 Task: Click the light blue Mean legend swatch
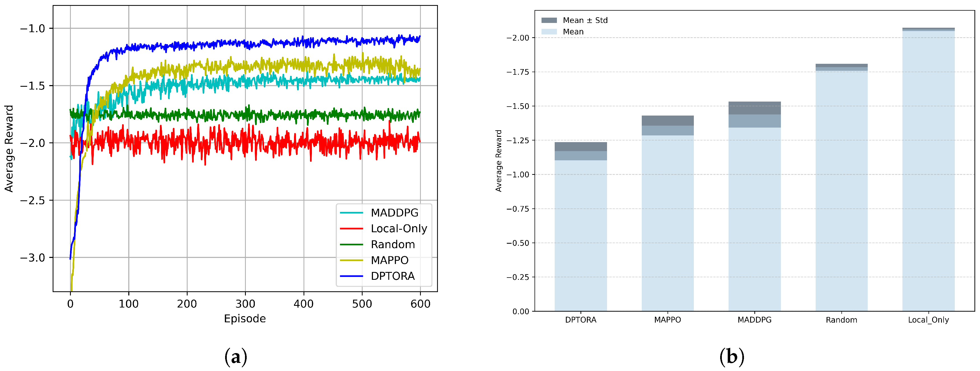coord(549,32)
